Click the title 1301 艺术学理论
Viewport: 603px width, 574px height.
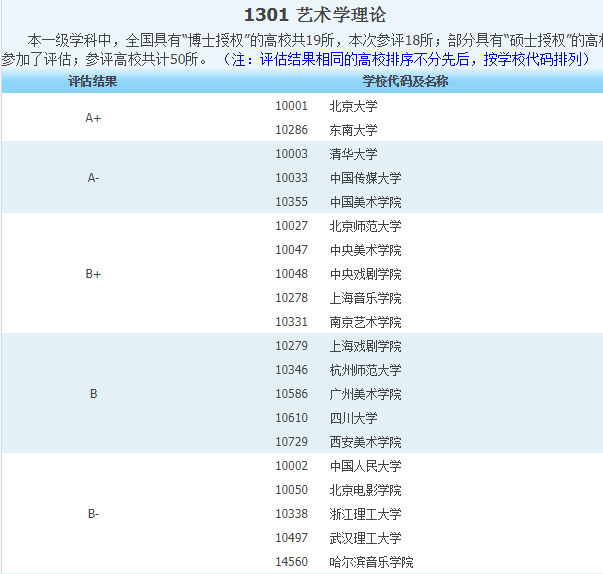tap(314, 15)
